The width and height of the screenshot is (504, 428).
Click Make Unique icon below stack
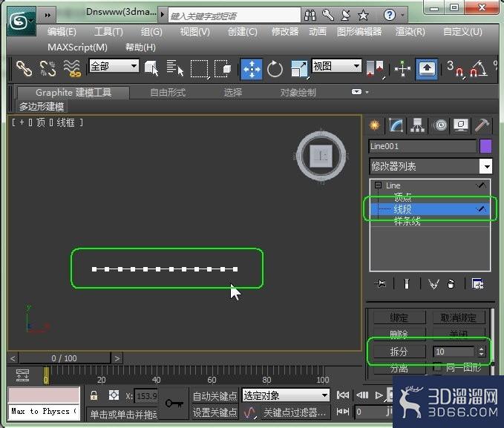[433, 284]
